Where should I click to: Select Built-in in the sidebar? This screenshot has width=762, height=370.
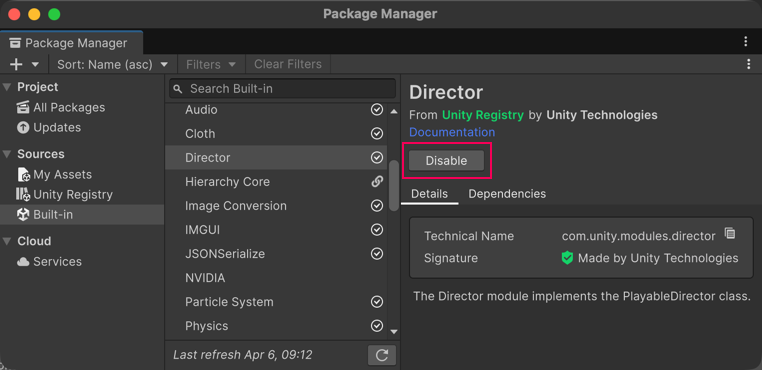coord(82,214)
